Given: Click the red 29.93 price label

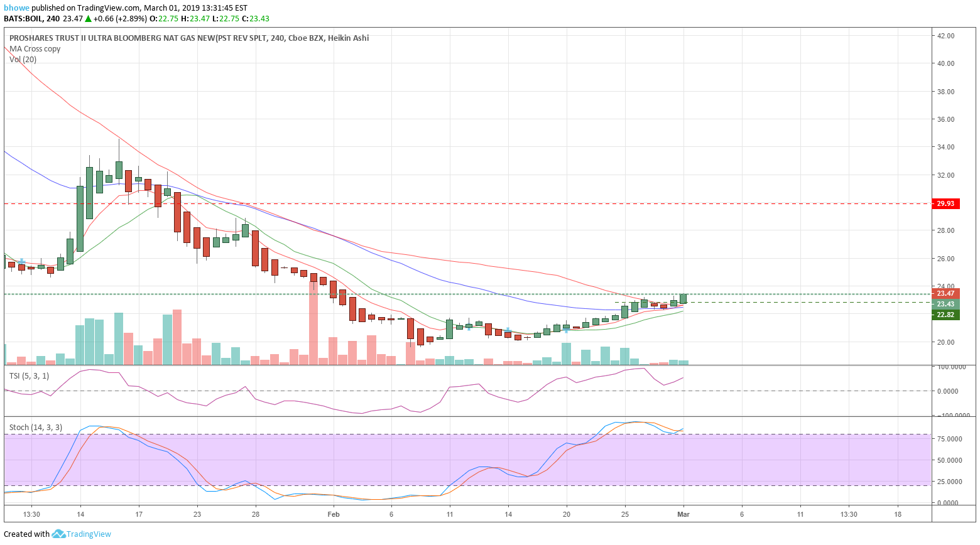Looking at the screenshot, I should pyautogui.click(x=946, y=203).
